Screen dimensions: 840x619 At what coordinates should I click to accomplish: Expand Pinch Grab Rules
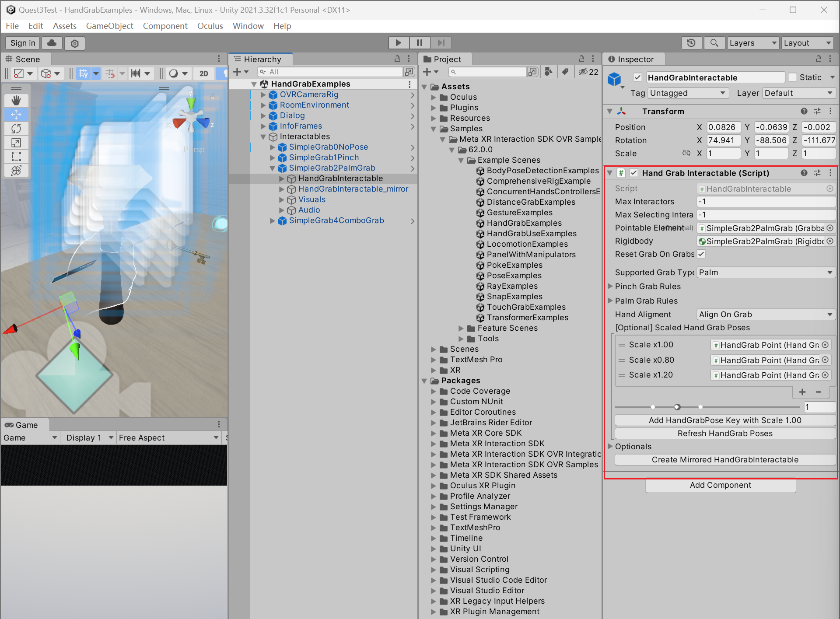click(x=610, y=286)
